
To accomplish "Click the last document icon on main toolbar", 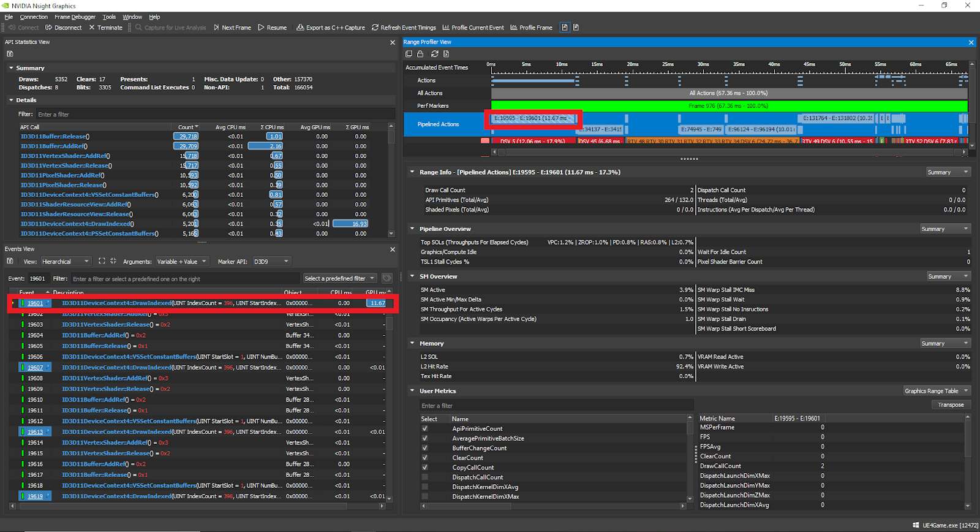I will [576, 28].
